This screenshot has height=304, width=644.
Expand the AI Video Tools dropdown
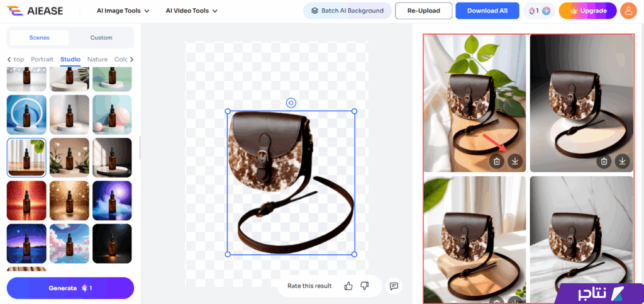[191, 11]
